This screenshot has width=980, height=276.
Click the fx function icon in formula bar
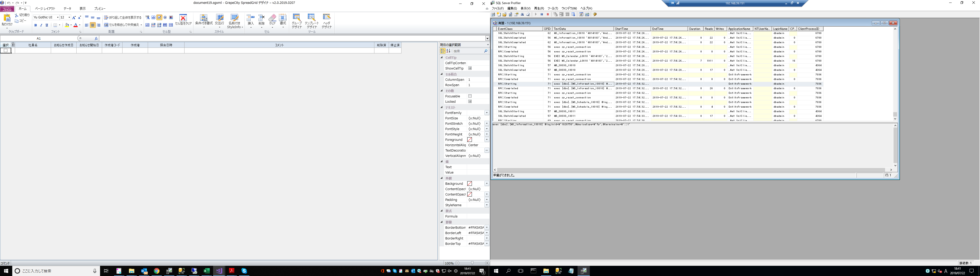coord(96,39)
